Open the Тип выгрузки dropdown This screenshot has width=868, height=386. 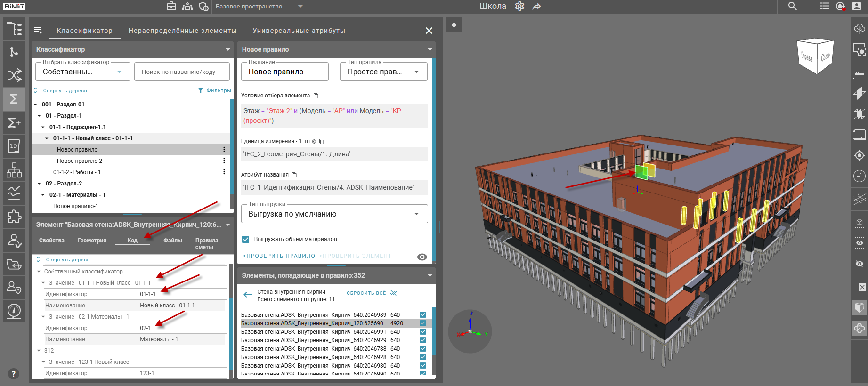coord(334,214)
